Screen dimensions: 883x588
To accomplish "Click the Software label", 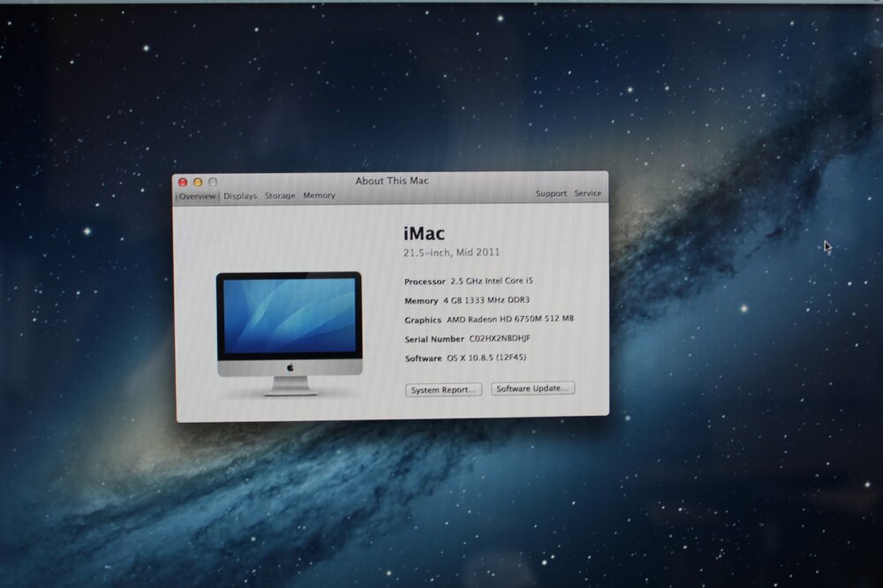I will pos(423,358).
